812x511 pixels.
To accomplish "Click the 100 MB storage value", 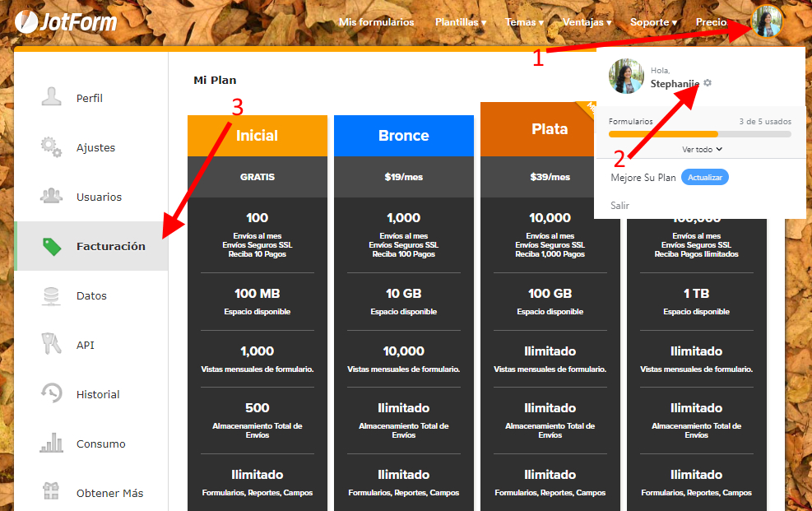I will coord(258,294).
